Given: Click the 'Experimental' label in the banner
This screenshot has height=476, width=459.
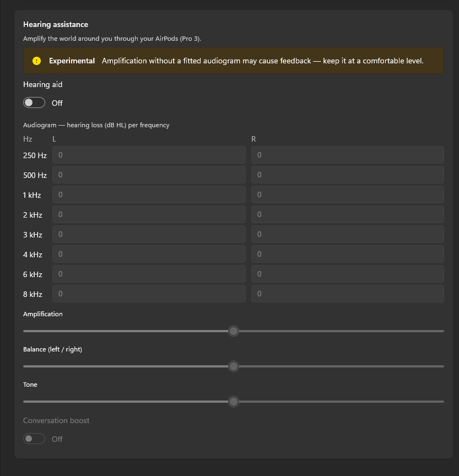Looking at the screenshot, I should [x=72, y=61].
